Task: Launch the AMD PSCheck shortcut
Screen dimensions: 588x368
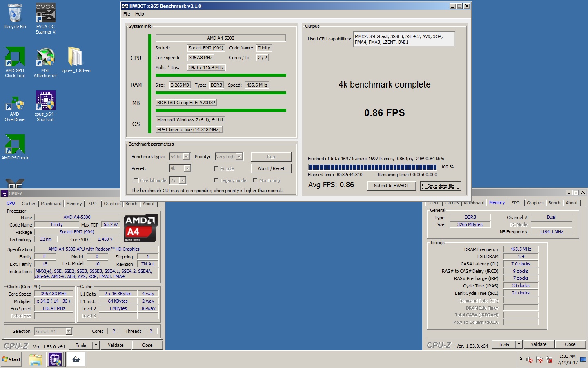Action: click(15, 147)
